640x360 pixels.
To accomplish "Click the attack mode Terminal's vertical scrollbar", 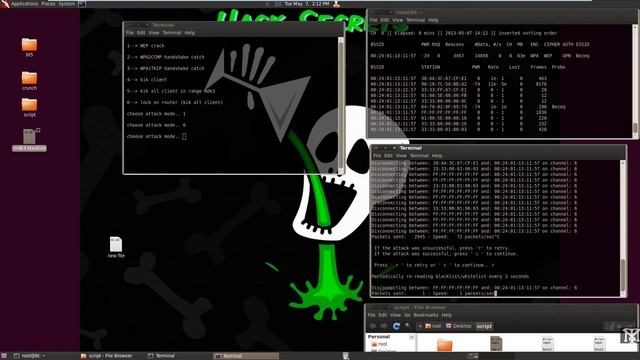I will pos(341,105).
